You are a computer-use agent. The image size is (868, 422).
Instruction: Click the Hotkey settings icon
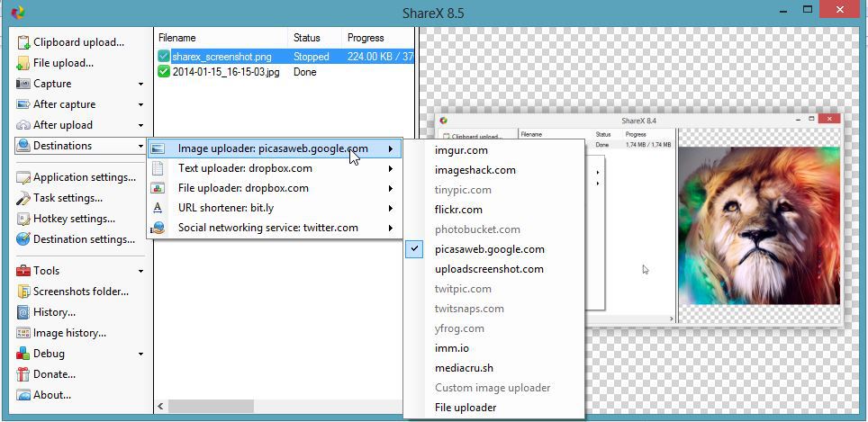(23, 219)
